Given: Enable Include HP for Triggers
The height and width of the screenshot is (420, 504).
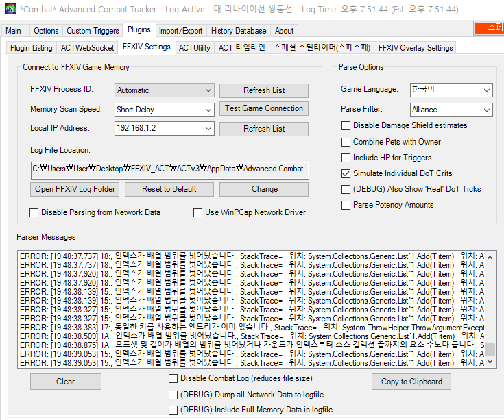Looking at the screenshot, I should (346, 158).
